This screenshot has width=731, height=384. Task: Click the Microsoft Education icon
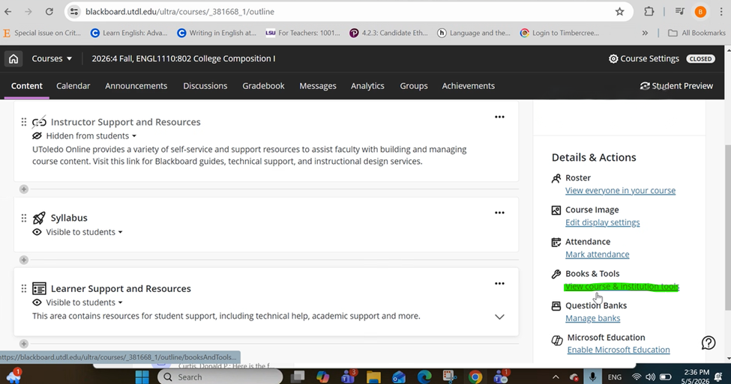click(557, 341)
